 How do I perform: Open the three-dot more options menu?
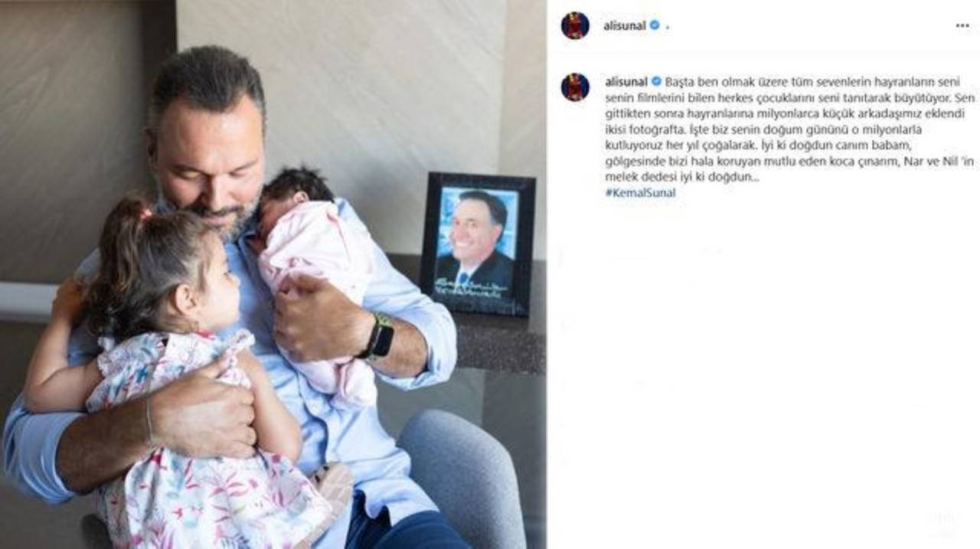pyautogui.click(x=962, y=25)
